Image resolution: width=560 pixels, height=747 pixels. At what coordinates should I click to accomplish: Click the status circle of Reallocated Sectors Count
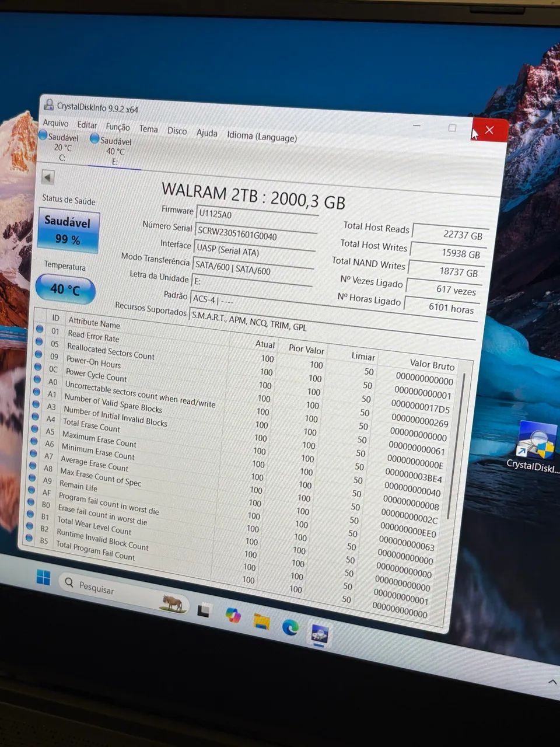(39, 341)
